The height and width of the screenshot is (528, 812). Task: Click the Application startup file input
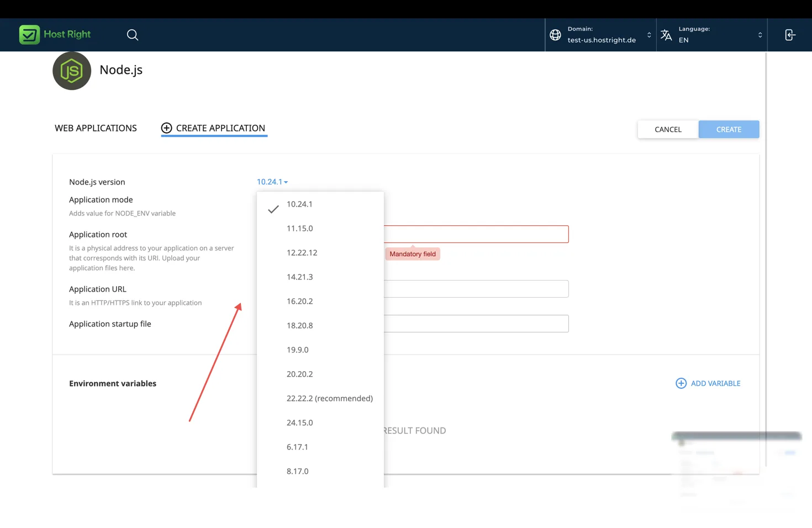pos(476,324)
